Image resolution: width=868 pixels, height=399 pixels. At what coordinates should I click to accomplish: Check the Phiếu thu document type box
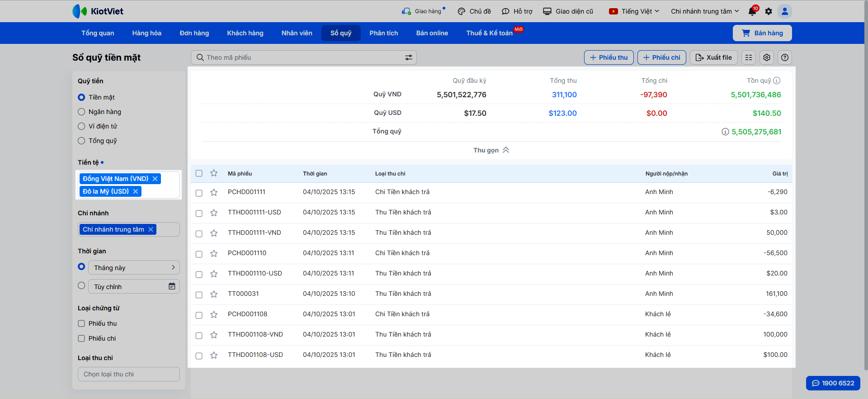click(x=81, y=323)
